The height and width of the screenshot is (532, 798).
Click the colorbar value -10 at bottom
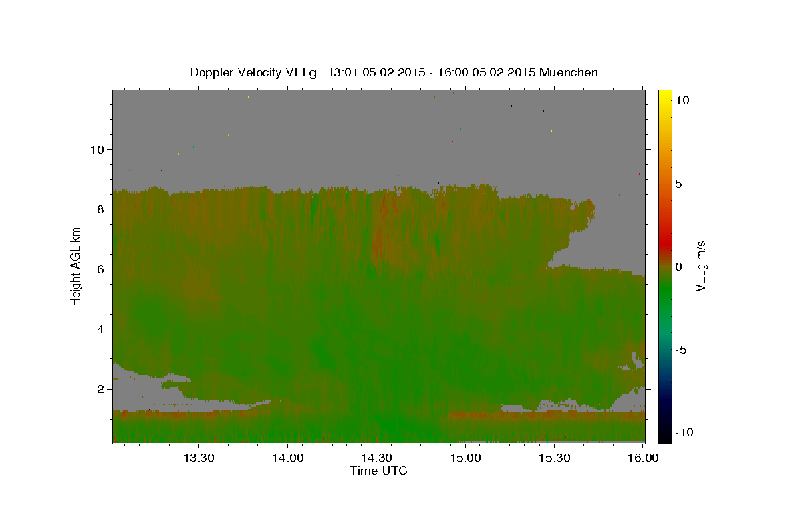[685, 433]
